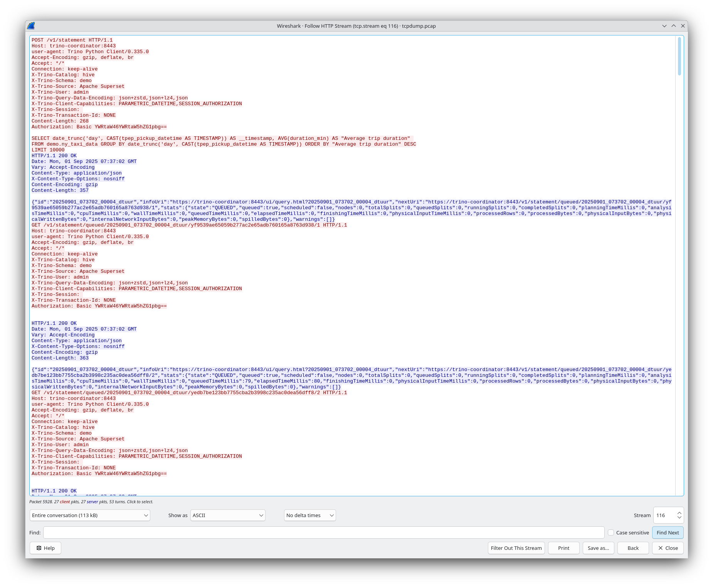Click the Wireshark shark fin icon in title bar
This screenshot has width=713, height=588.
(x=31, y=26)
